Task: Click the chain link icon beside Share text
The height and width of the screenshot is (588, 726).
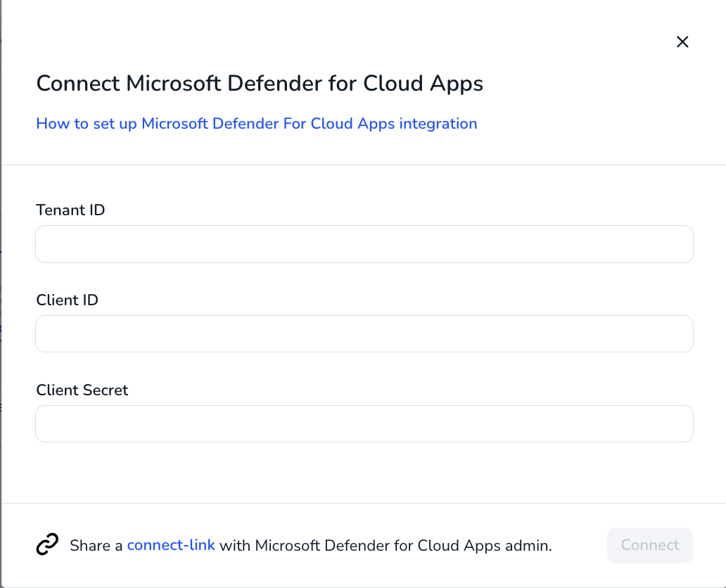Action: pos(47,544)
